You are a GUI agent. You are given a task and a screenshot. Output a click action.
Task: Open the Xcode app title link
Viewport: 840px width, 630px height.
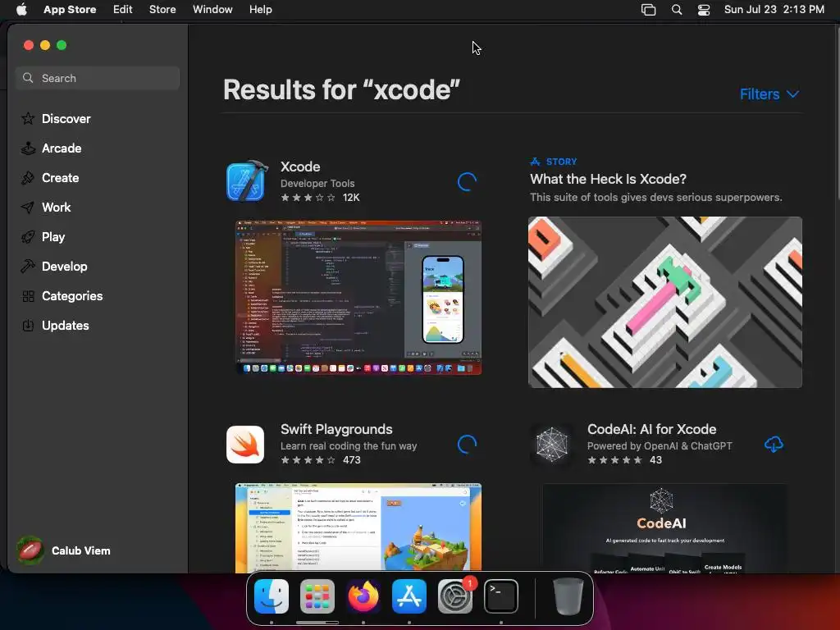300,167
